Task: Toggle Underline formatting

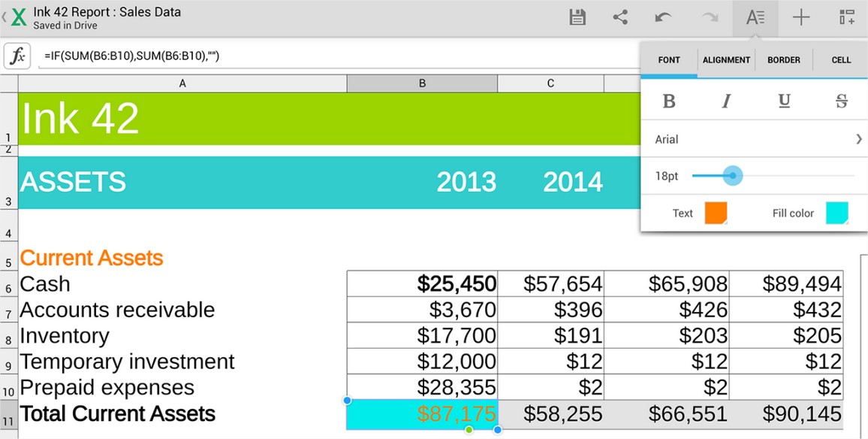Action: coord(784,101)
